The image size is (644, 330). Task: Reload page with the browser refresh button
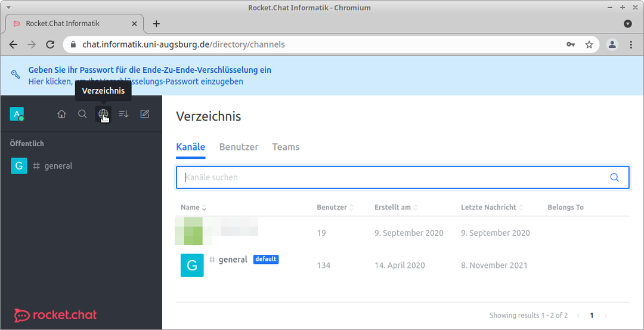[x=50, y=44]
